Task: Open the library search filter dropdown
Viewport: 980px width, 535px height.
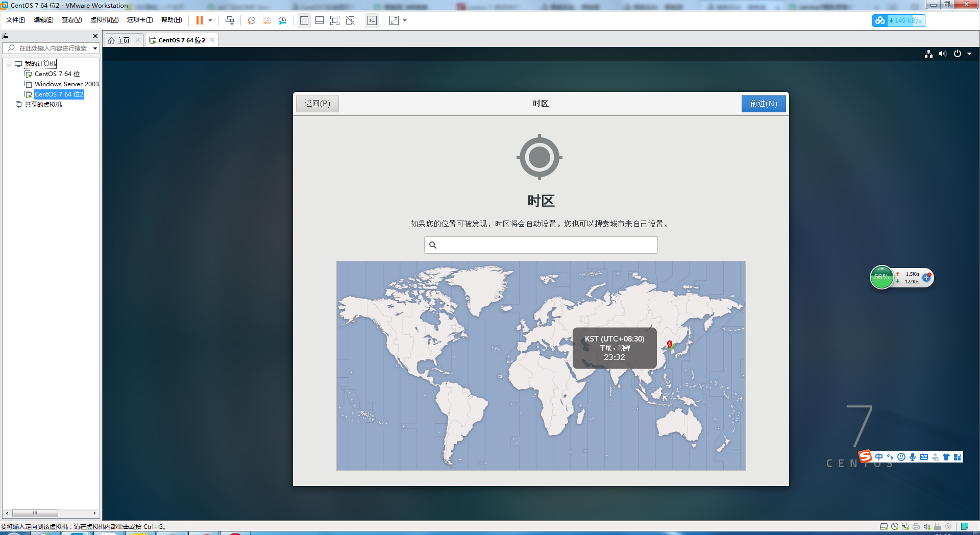Action: click(95, 48)
